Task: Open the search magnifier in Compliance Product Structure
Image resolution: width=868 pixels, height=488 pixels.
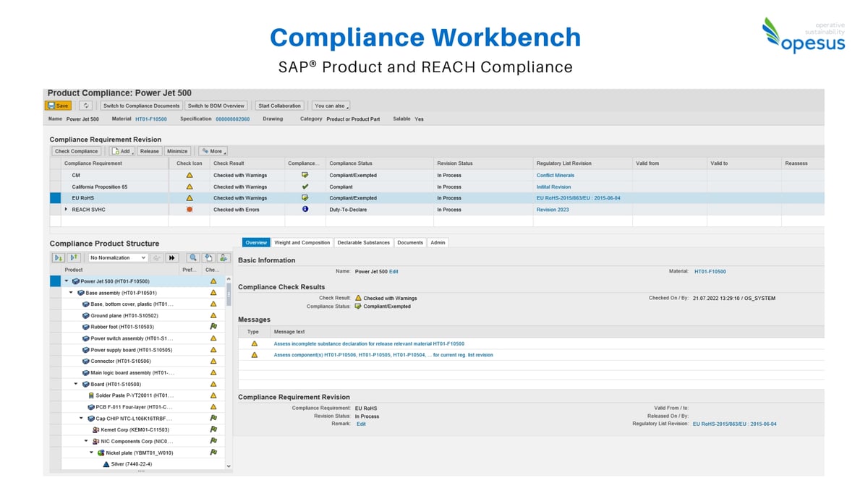Action: [x=193, y=257]
